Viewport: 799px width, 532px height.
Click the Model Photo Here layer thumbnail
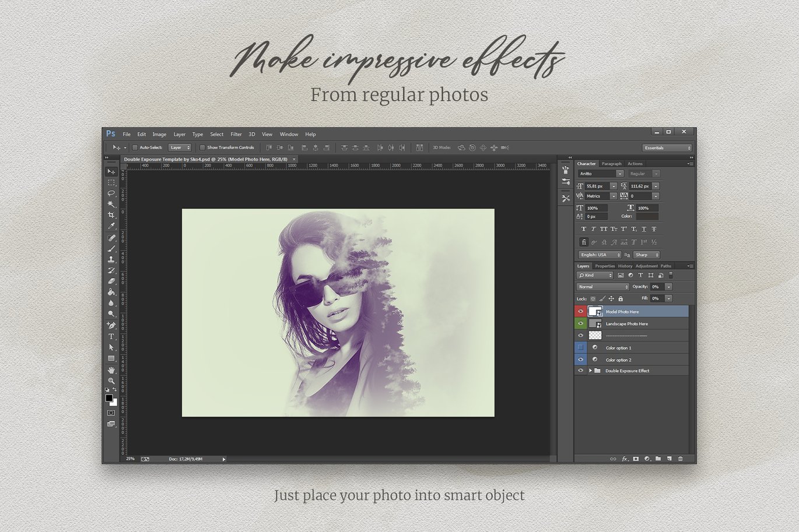595,312
